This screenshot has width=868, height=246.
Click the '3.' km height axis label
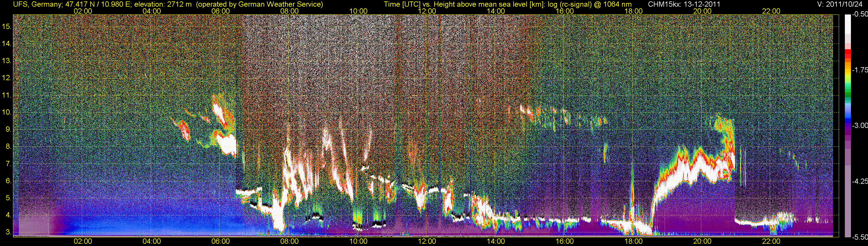(x=8, y=232)
